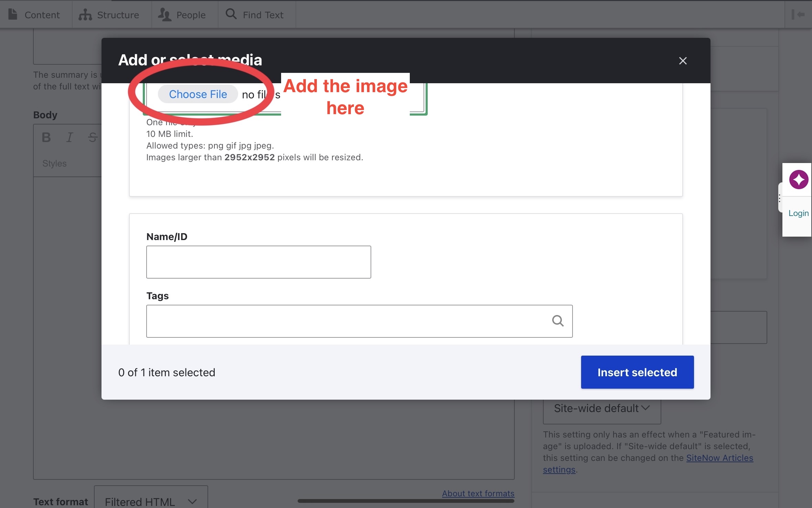Click the Login link on the right
Image resolution: width=812 pixels, height=508 pixels.
coord(798,213)
